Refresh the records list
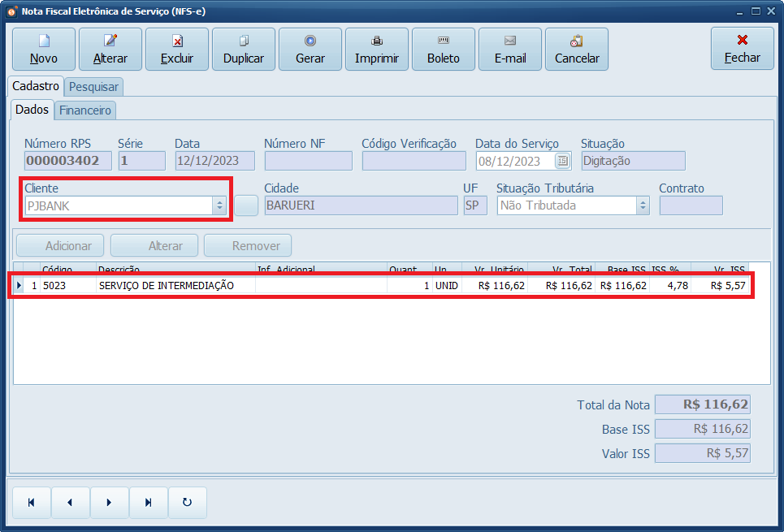This screenshot has height=532, width=784. (x=188, y=502)
